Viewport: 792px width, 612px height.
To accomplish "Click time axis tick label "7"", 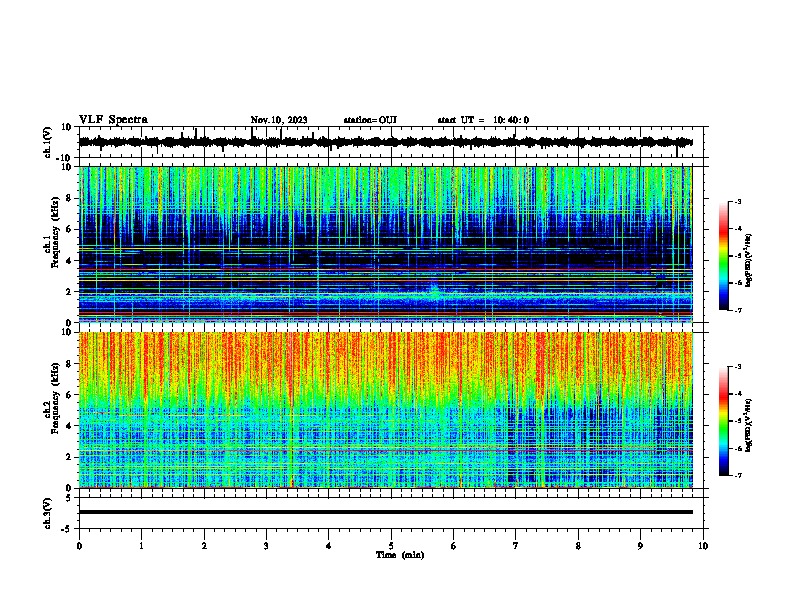I will [x=516, y=546].
